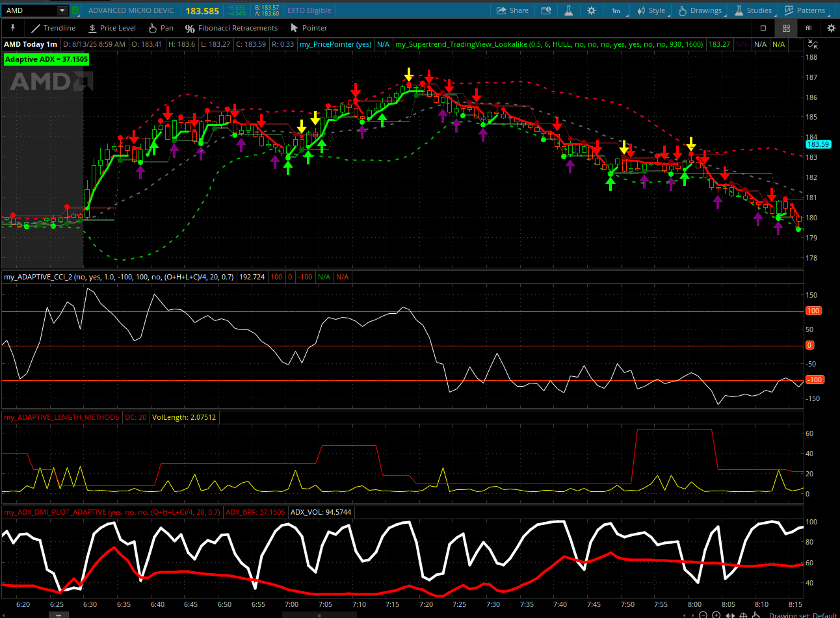Screen dimensions: 840x618
Task: Toggle single chart view square icon
Action: pyautogui.click(x=763, y=28)
